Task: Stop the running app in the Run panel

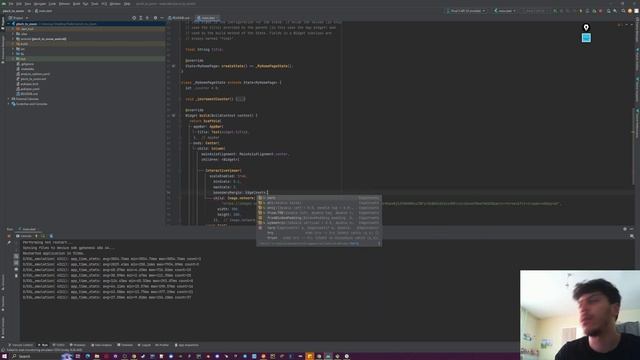Action: coord(9,236)
